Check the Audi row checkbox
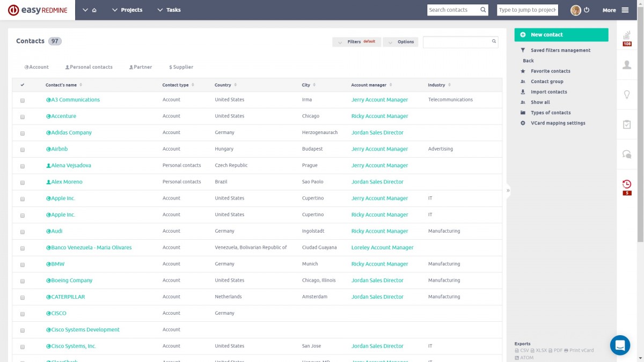 23,232
